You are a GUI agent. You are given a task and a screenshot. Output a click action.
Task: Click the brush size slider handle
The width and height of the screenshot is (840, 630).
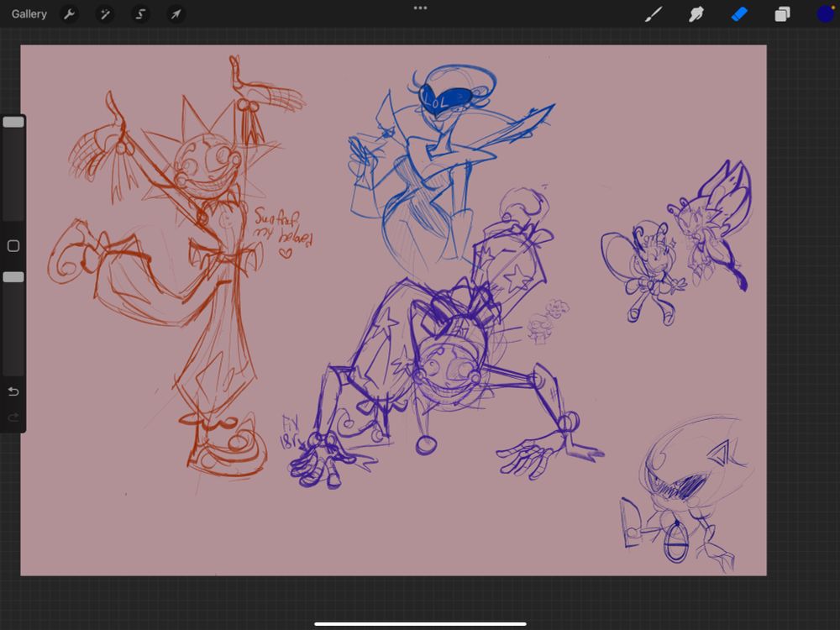tap(13, 122)
